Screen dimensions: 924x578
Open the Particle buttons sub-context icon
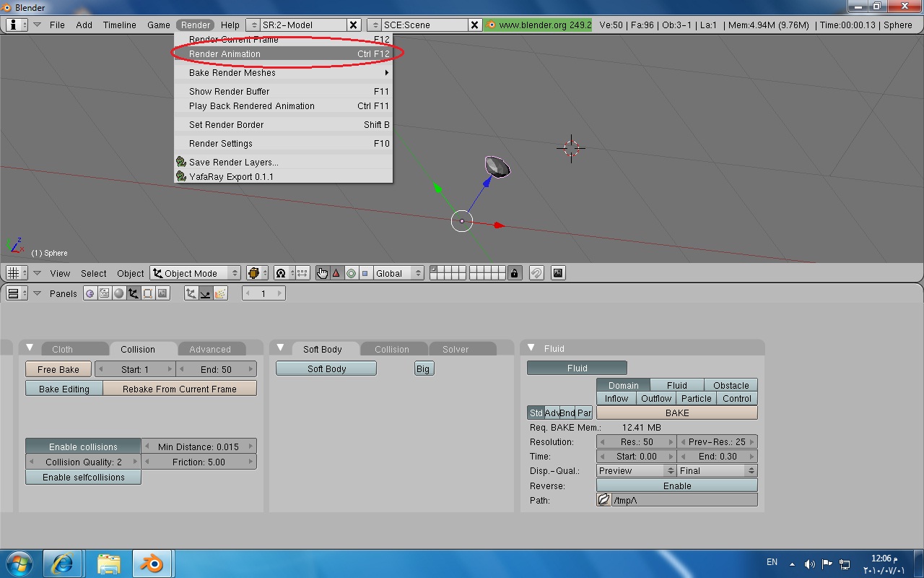point(220,293)
